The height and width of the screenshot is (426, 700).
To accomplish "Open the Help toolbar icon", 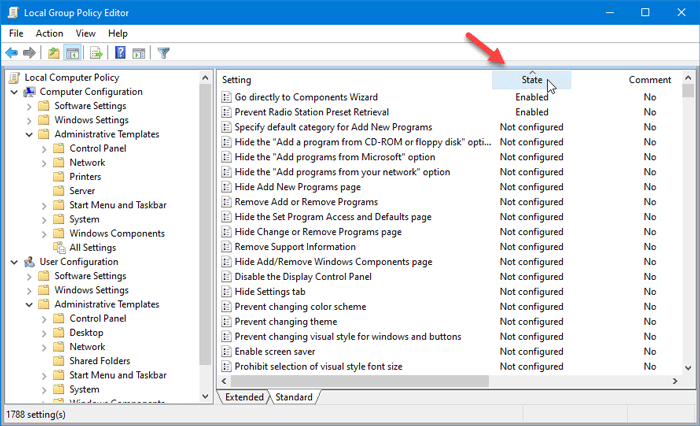I will point(120,53).
